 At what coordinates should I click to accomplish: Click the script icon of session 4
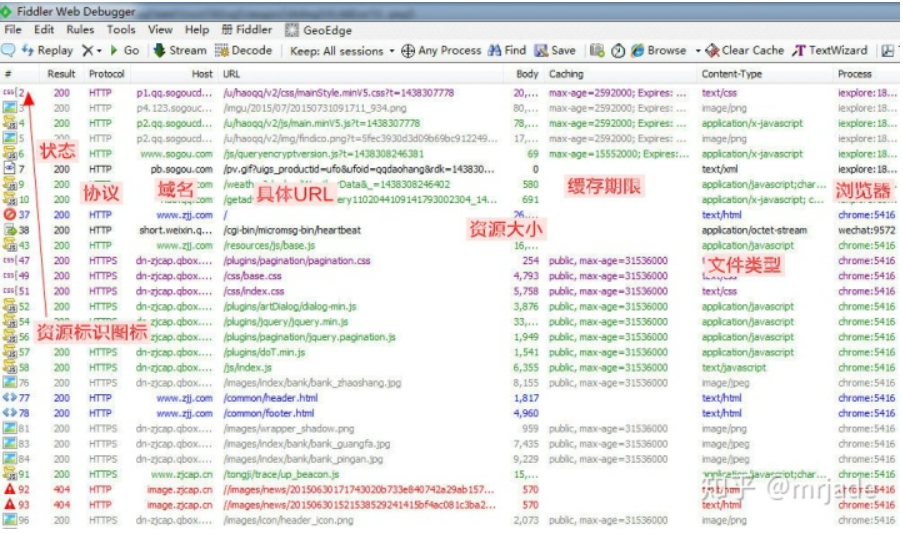click(x=9, y=123)
